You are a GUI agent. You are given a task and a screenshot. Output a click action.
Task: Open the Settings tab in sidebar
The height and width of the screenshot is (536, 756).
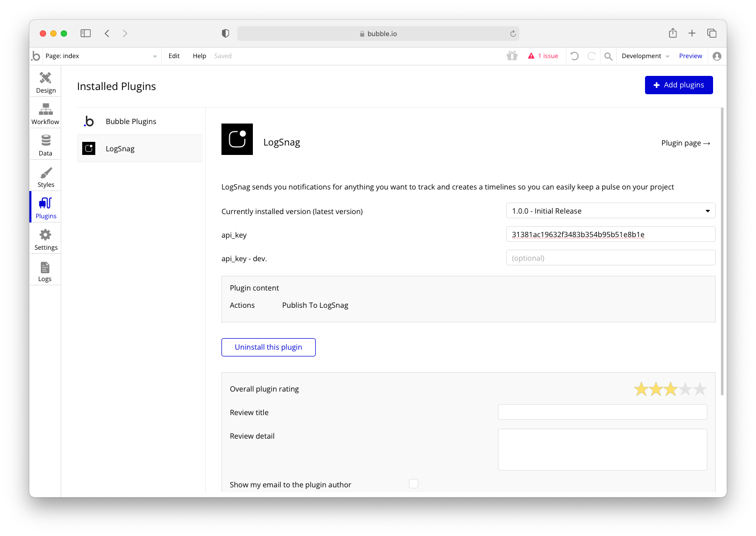[x=46, y=239]
